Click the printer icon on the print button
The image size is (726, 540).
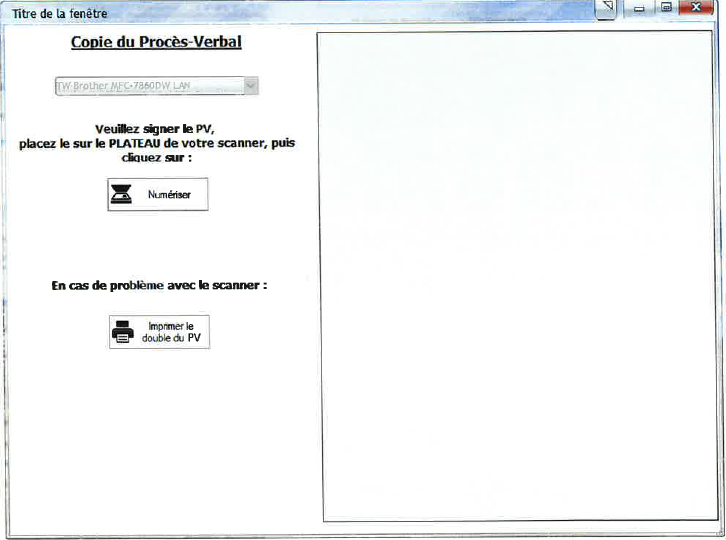tap(123, 332)
